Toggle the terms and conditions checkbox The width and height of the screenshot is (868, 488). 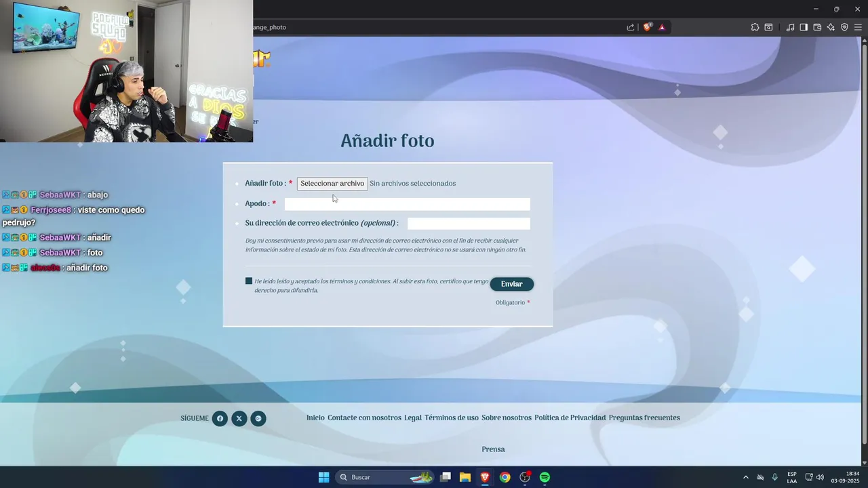[x=249, y=281]
